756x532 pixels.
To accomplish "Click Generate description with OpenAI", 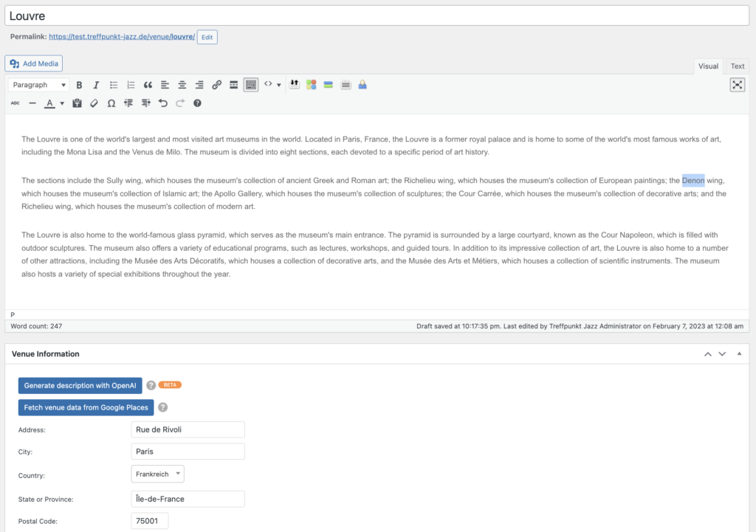I will 80,385.
